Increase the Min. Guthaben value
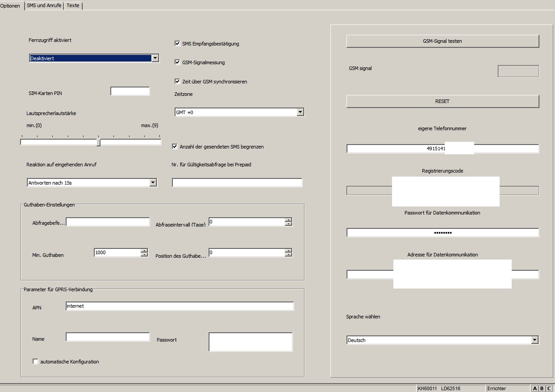This screenshot has width=555, height=392. pyautogui.click(x=144, y=251)
